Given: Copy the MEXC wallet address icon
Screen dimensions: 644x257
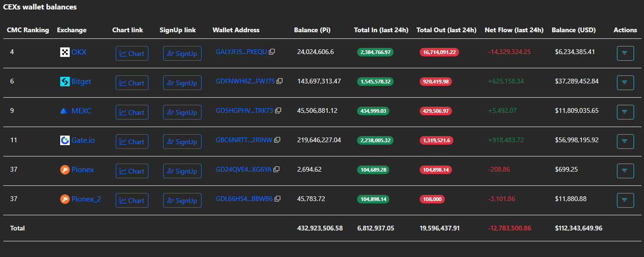Looking at the screenshot, I should [x=278, y=110].
